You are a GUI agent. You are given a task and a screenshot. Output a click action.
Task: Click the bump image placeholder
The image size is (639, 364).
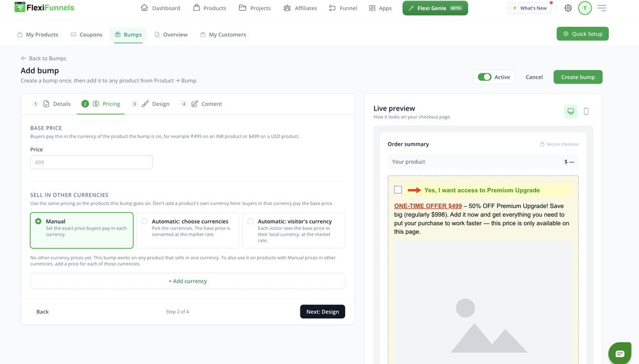tap(483, 301)
